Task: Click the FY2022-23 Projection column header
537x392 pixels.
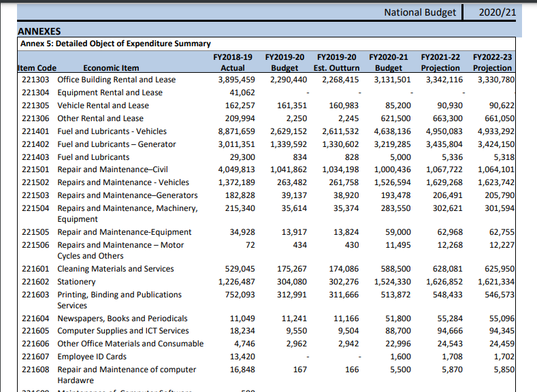Action: coord(492,63)
